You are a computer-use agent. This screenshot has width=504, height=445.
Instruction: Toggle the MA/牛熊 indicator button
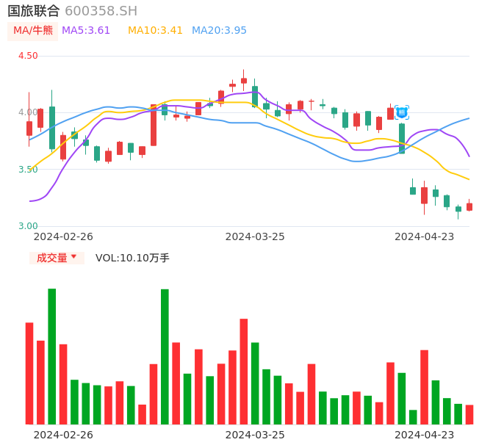33,31
